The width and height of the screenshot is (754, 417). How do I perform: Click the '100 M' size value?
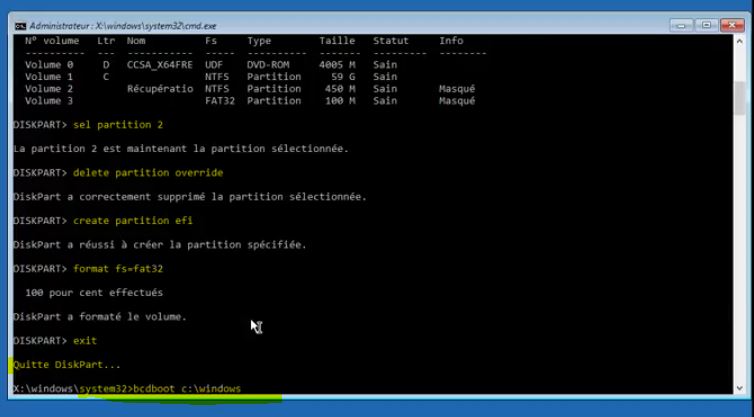[340, 101]
